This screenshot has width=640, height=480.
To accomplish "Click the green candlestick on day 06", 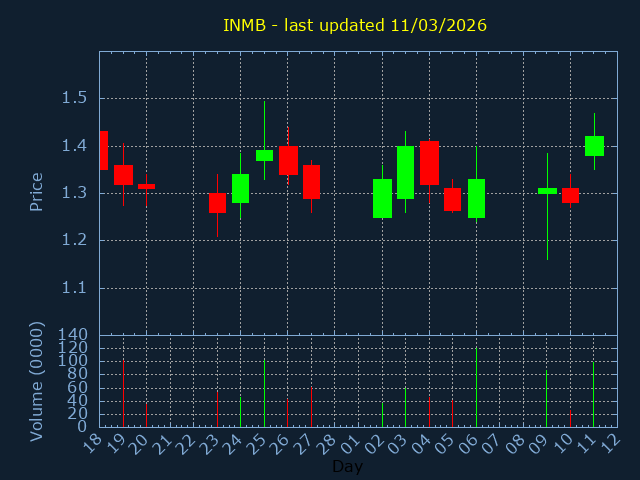I will click(x=476, y=198).
